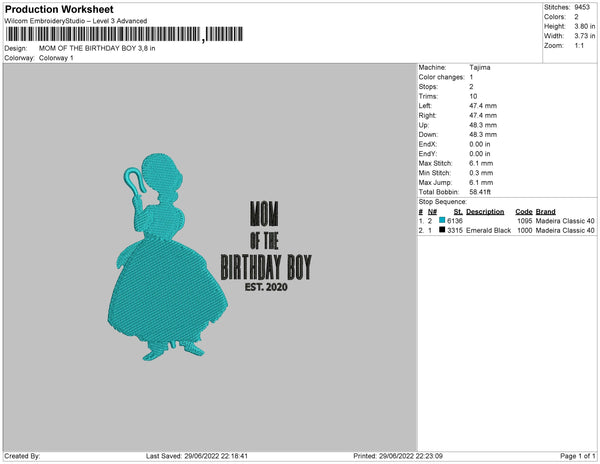The height and width of the screenshot is (464, 600).
Task: Click the 'Production Worksheet' title
Action: click(x=59, y=9)
